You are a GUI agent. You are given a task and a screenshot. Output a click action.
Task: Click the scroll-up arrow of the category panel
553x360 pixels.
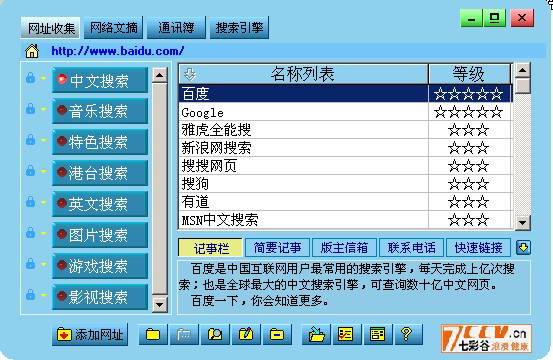159,75
